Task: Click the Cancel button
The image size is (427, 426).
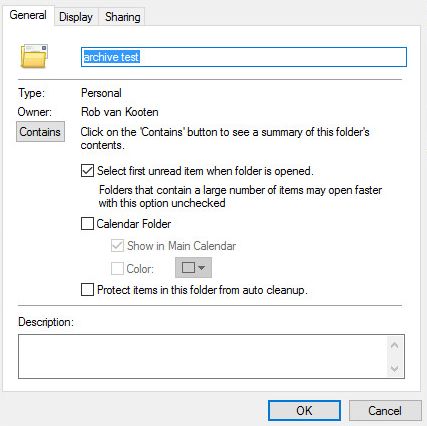Action: coord(385,411)
